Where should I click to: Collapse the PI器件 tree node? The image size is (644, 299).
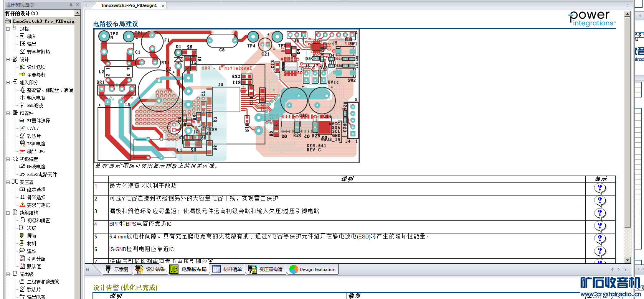click(8, 113)
